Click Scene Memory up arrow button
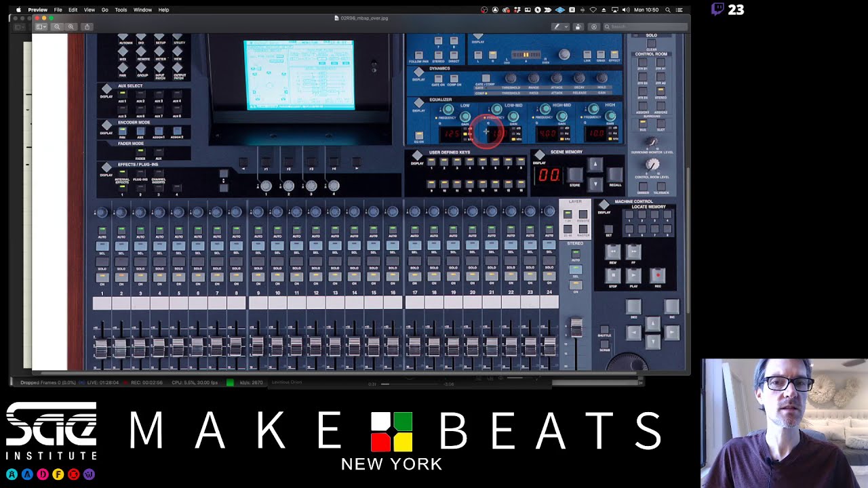The width and height of the screenshot is (868, 488). pos(595,165)
